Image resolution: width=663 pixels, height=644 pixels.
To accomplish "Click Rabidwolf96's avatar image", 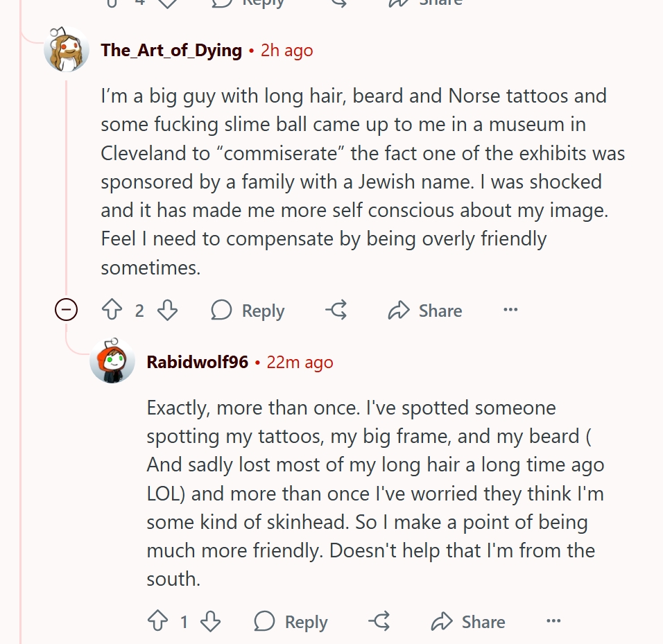I will pos(112,361).
